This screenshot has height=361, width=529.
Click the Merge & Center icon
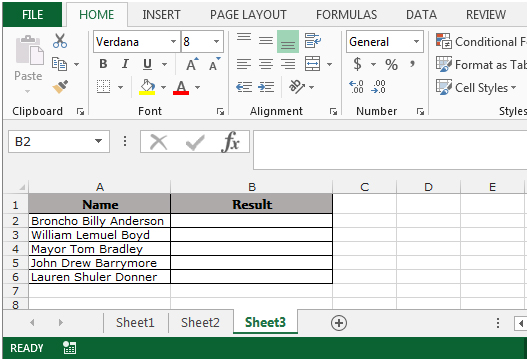tap(312, 64)
